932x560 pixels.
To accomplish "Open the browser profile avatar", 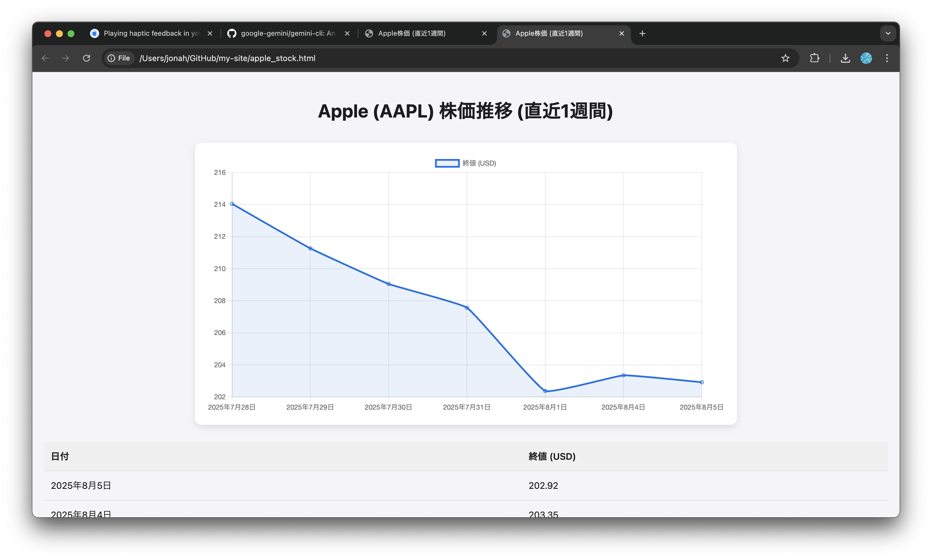I will click(x=866, y=58).
